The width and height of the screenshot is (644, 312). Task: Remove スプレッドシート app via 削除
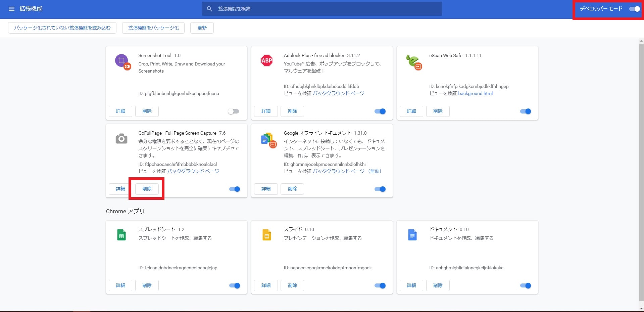[147, 285]
